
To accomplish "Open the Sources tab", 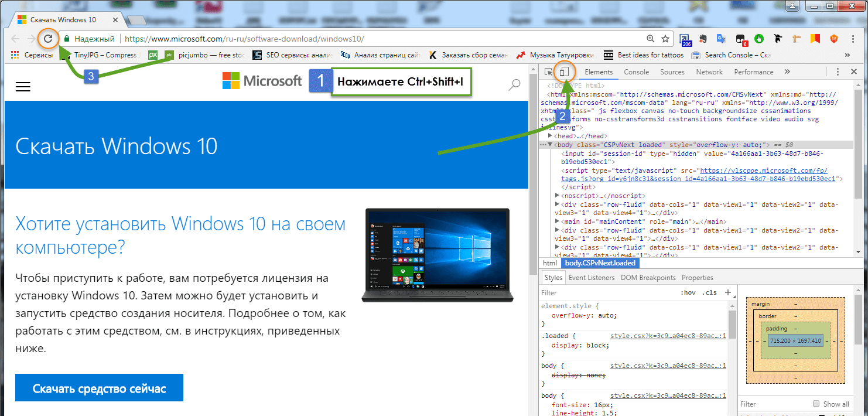I will (x=672, y=72).
